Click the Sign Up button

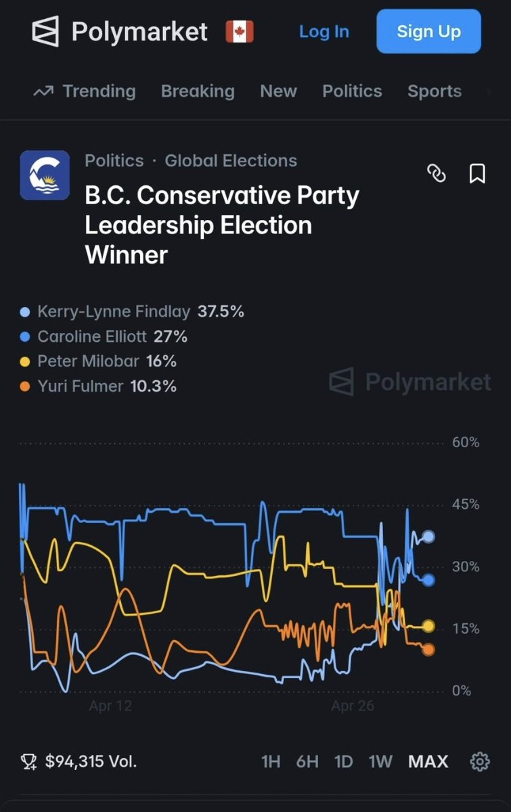tap(428, 31)
